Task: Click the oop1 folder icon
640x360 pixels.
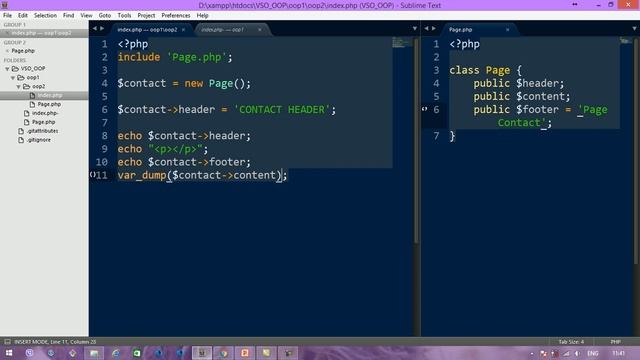Action: (21, 78)
